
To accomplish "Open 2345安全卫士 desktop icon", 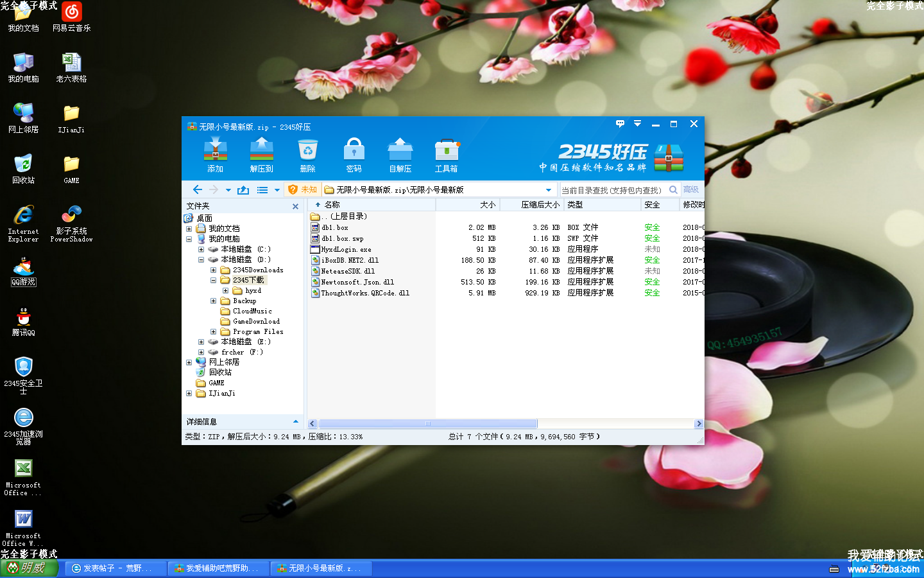I will (24, 375).
